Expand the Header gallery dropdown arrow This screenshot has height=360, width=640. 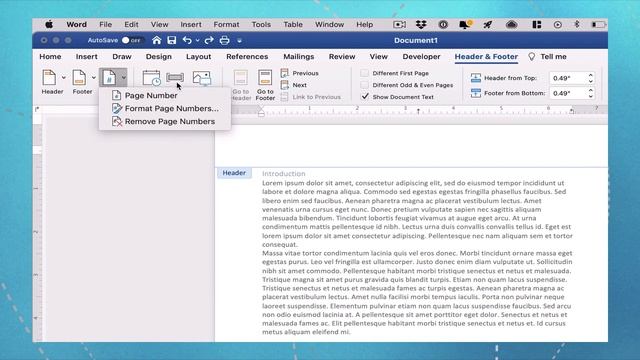(x=64, y=78)
